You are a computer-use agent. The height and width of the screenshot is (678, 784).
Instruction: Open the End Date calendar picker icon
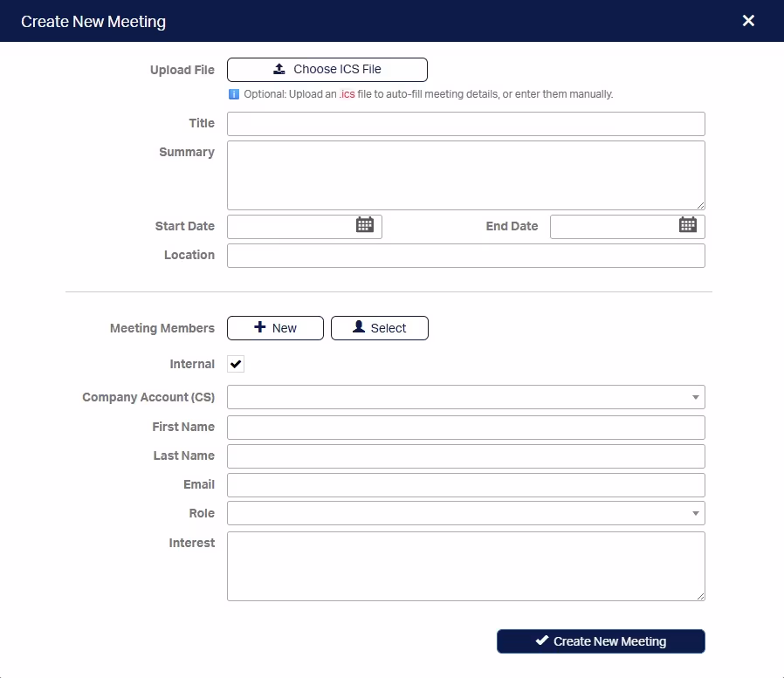(687, 225)
